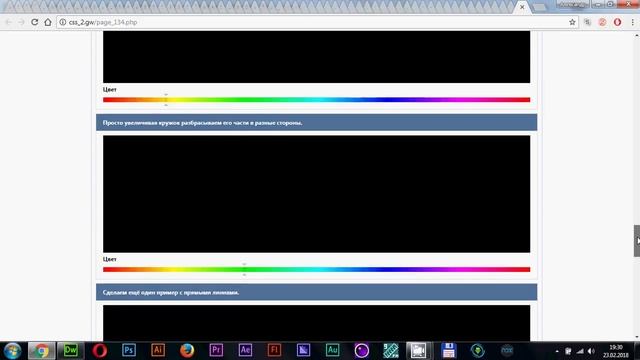Screen dimensions: 640x360
Task: Open the screen recorder app on the taskbar
Action: tap(418, 351)
